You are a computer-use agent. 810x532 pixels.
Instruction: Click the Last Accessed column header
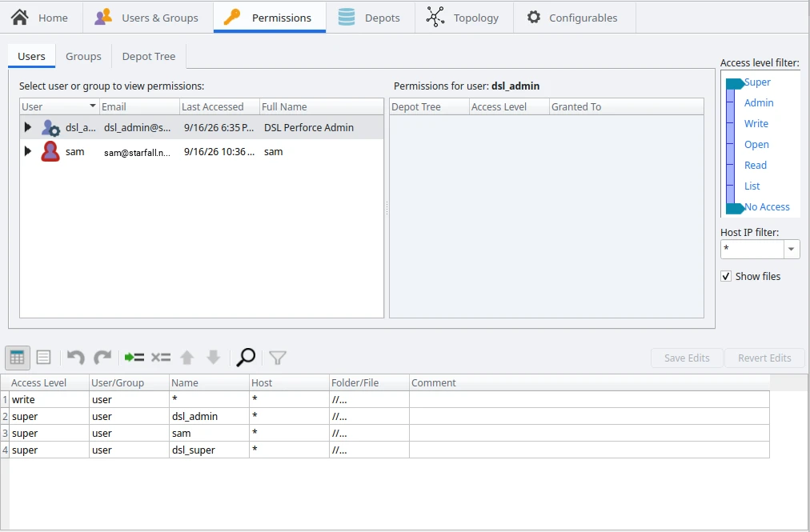[219, 107]
